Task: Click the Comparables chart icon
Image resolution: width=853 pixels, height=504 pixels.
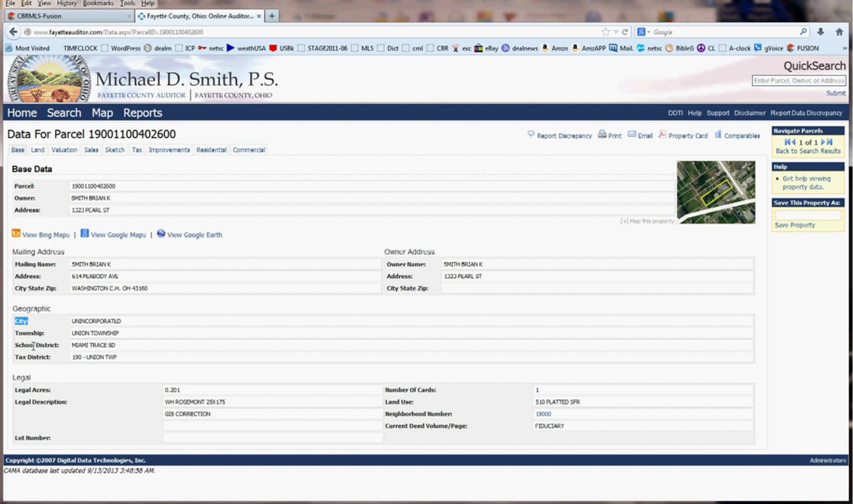Action: (718, 134)
